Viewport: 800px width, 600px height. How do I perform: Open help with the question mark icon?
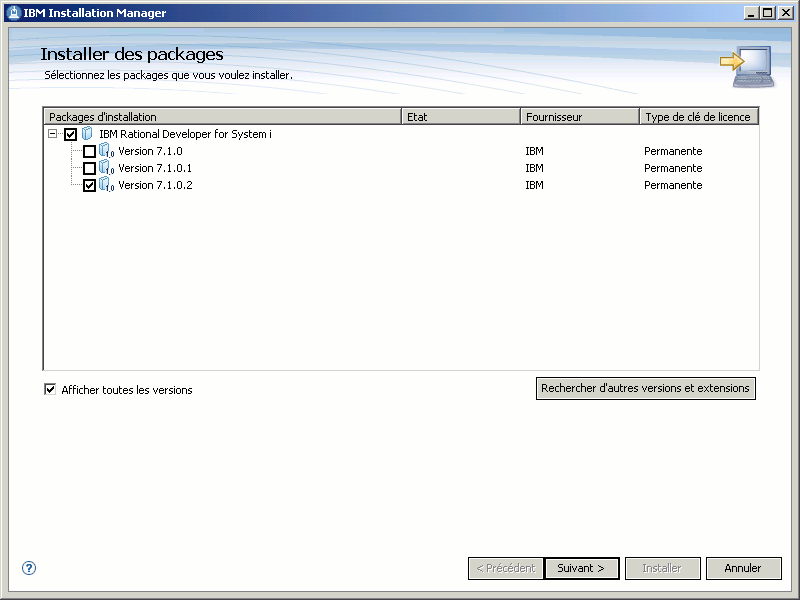click(29, 568)
